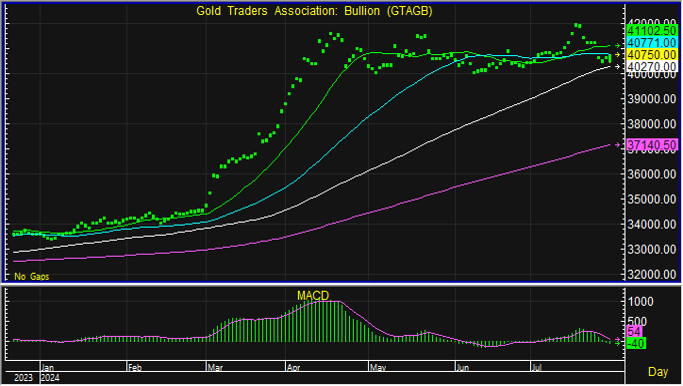Click the MACD indicator title

click(x=313, y=296)
